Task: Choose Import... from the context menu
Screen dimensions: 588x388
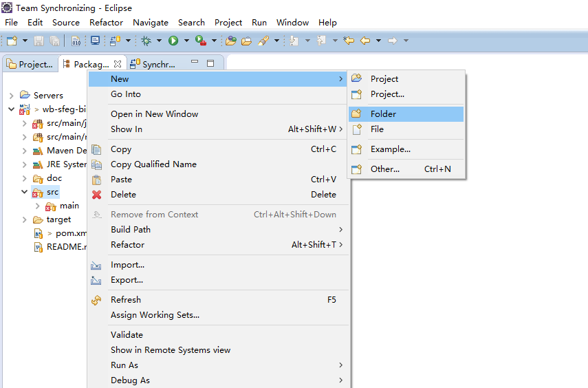Action: (x=127, y=265)
